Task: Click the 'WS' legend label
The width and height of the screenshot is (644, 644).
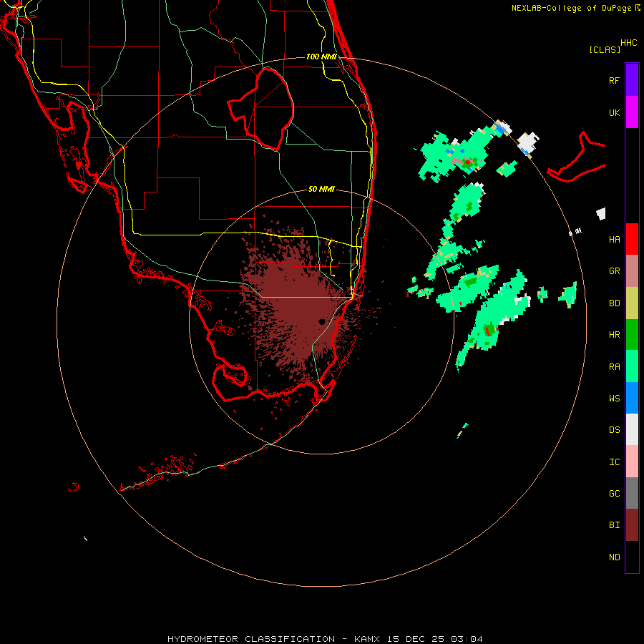Action: tap(614, 399)
